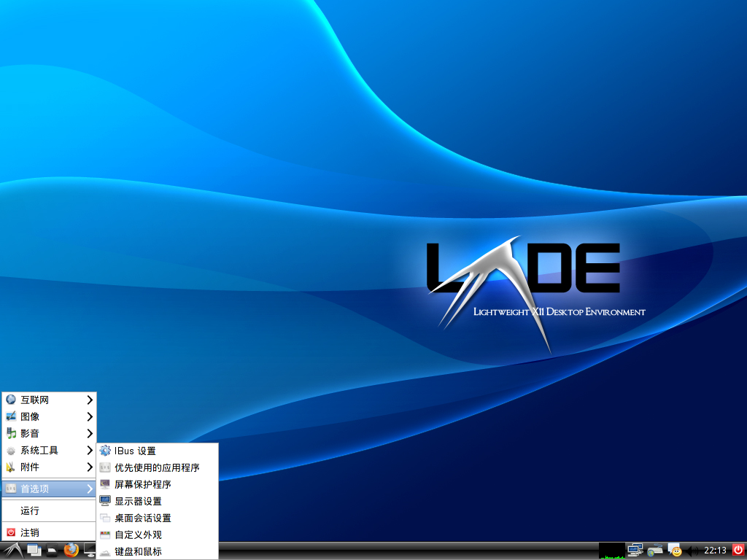Click the gear icon beside 系统工具
Screen dimensions: 747x560
[11, 451]
